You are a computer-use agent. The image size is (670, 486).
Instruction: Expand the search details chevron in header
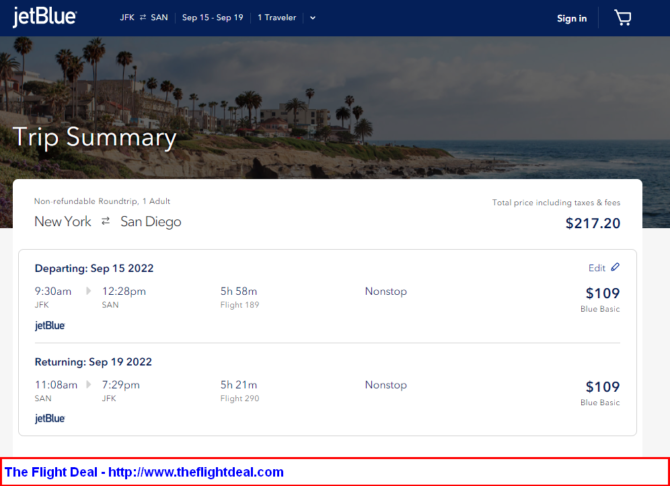tap(313, 18)
